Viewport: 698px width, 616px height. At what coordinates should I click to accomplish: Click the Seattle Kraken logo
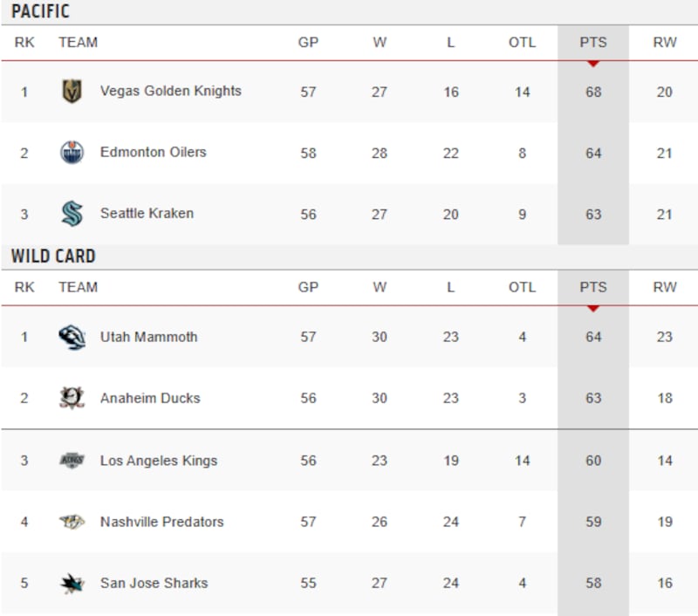coord(72,214)
